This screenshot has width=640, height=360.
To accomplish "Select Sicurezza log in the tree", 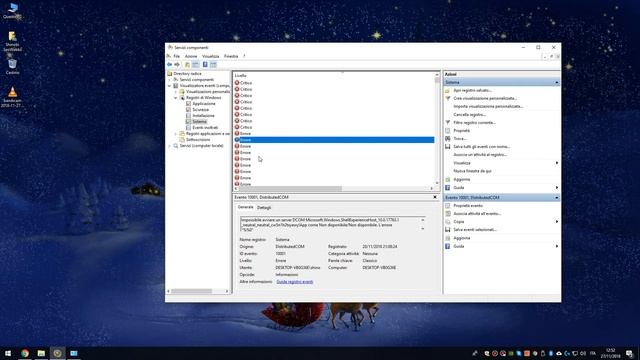I will [200, 110].
